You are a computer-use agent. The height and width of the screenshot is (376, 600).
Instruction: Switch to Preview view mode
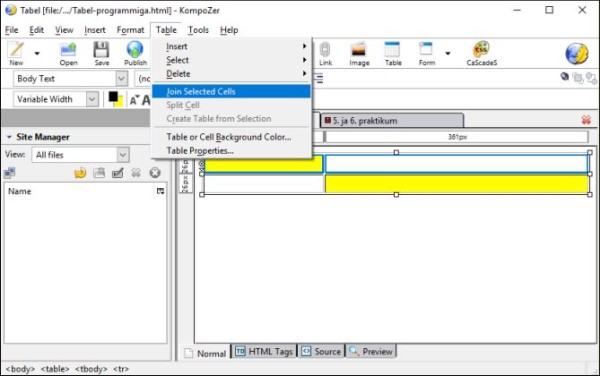point(371,352)
